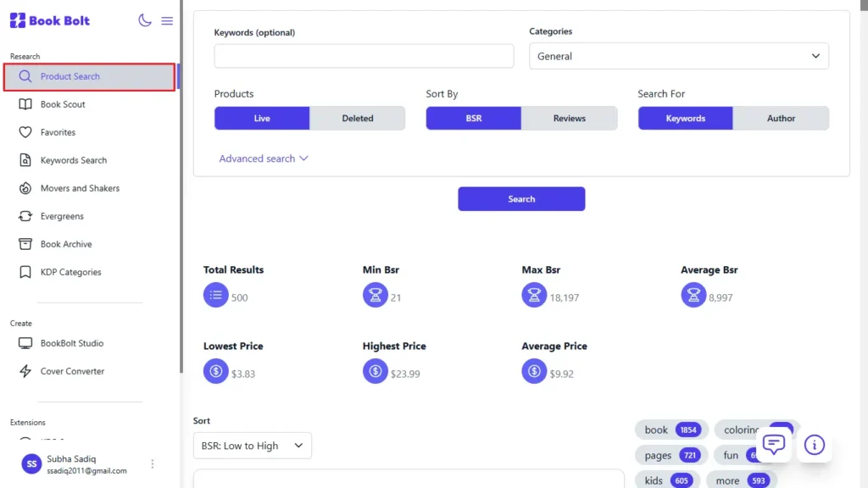Click the Book Bolt logo
Screen dimensions: 868x488
click(x=50, y=20)
